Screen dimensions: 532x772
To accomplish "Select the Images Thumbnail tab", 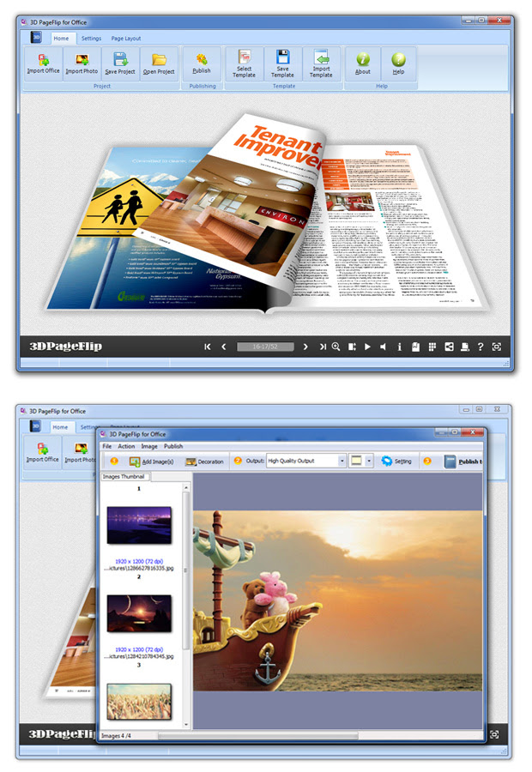I will (x=124, y=477).
